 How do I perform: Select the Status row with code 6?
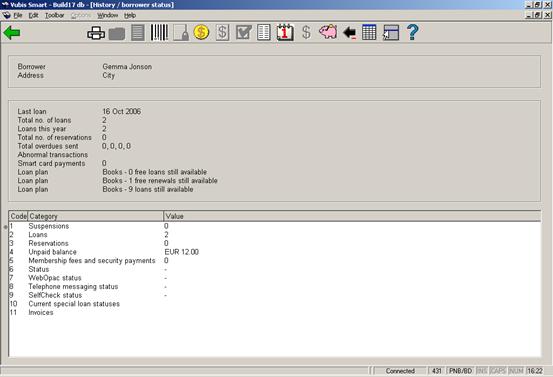(275, 269)
